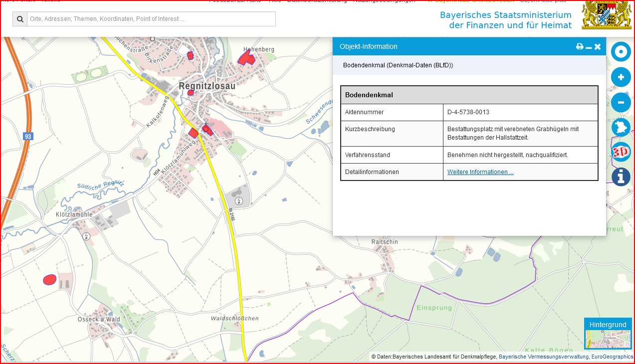Click the Osseck a.Wald place label

click(x=99, y=319)
